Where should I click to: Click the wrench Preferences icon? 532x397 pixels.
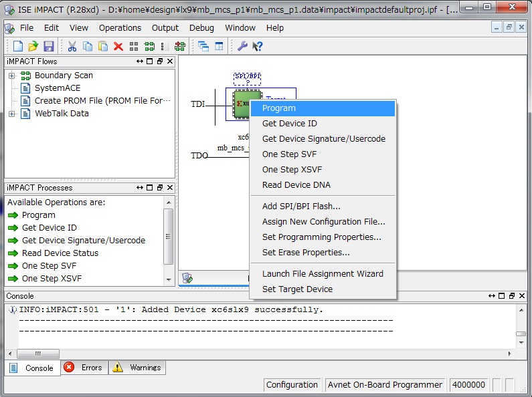[242, 46]
